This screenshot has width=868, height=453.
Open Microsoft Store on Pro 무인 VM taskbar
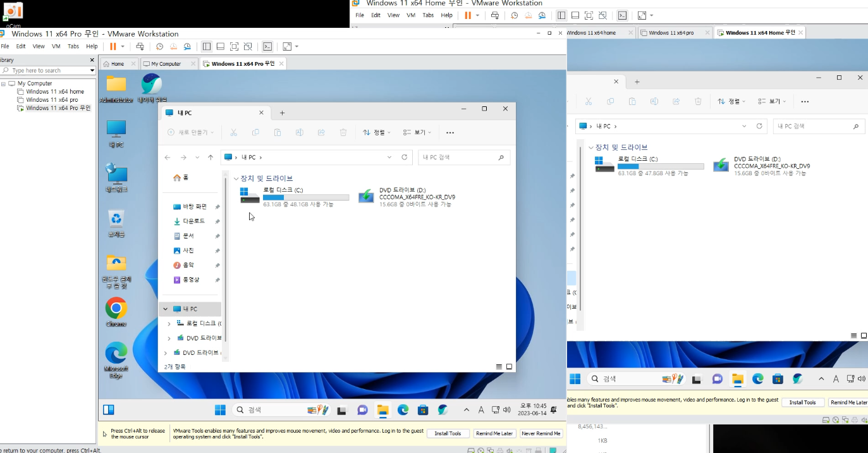tap(423, 410)
